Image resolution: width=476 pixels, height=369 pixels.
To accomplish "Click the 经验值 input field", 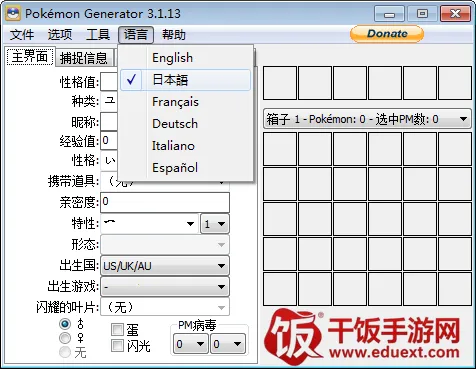I will [109, 140].
